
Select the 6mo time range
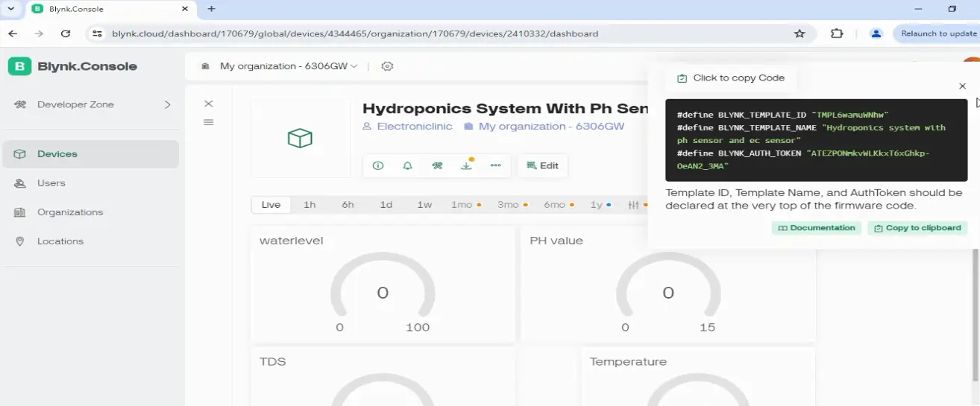pos(558,205)
